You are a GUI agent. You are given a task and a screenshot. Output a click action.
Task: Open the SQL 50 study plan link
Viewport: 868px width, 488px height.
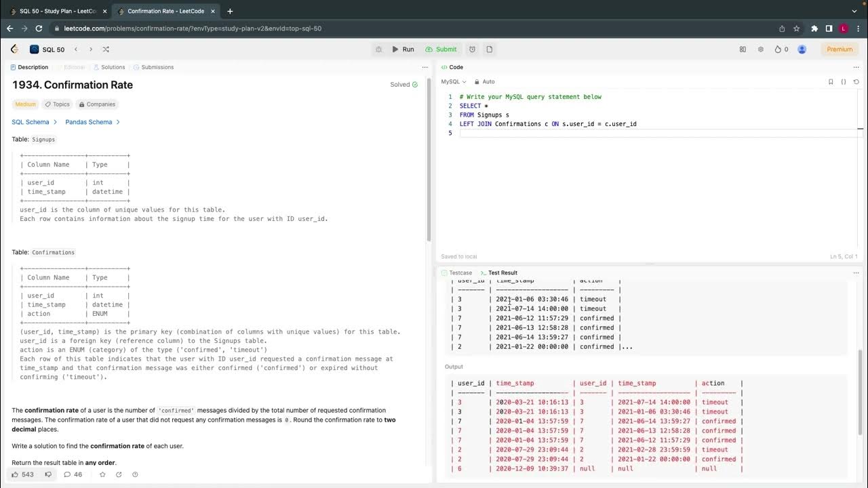(47, 49)
